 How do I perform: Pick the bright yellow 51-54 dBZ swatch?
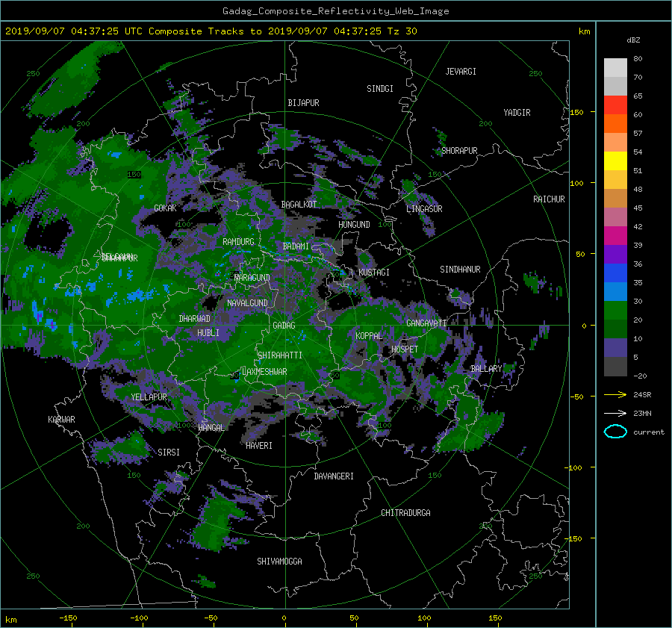[615, 161]
